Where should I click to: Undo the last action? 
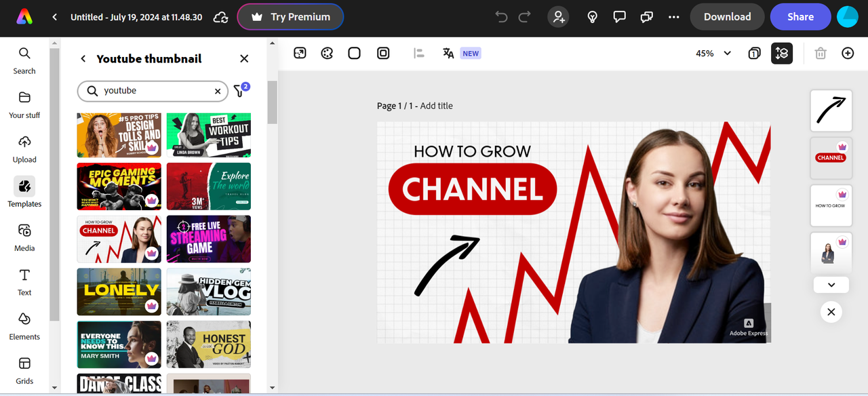click(x=502, y=17)
